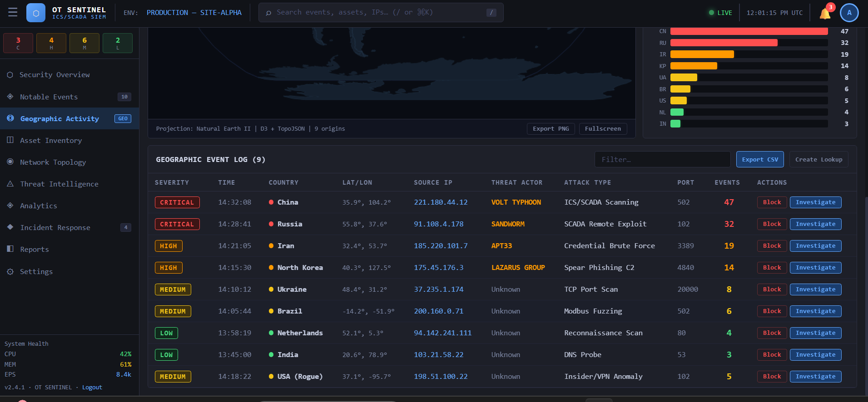Sort by the SEVERITY column header
This screenshot has width=868, height=402.
[172, 182]
